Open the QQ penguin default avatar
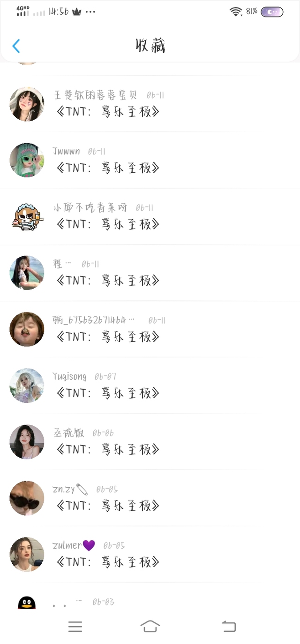 [x=27, y=603]
